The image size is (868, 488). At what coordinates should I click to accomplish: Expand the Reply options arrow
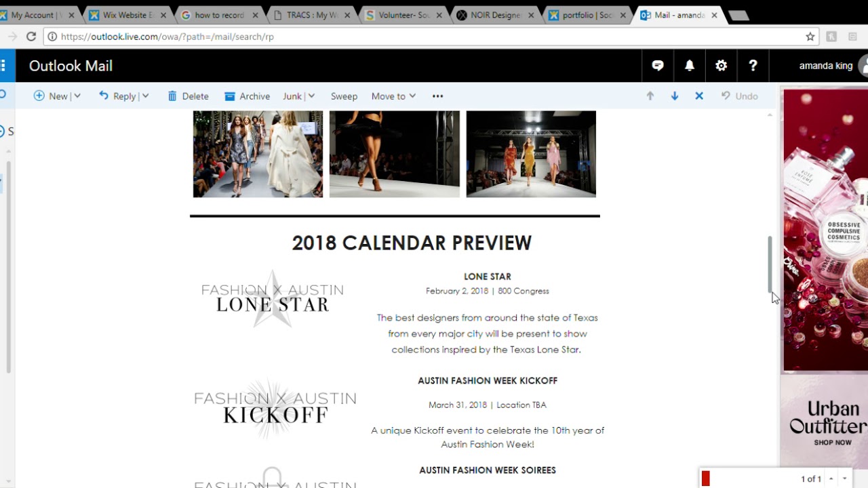145,96
